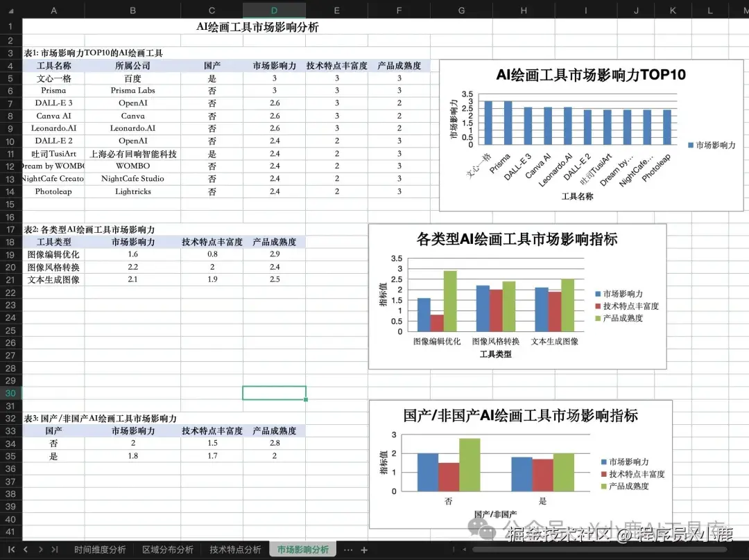This screenshot has width=749, height=560.
Task: Click the red 技术特点丰富度 bar under 否
Action: pyautogui.click(x=449, y=477)
